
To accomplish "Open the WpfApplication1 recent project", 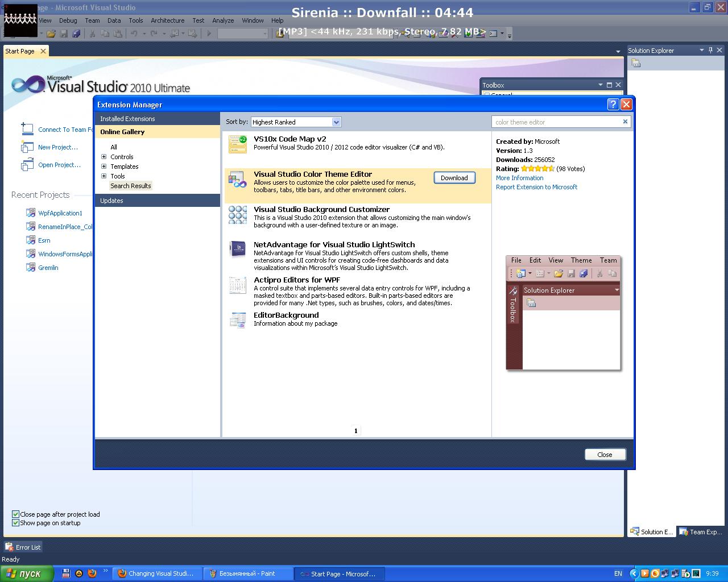I will [60, 213].
